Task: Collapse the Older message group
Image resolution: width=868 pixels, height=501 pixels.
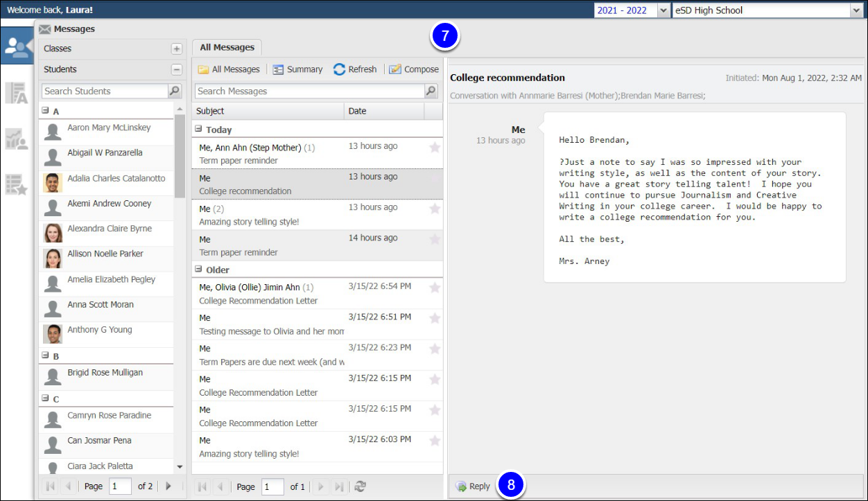Action: point(199,269)
